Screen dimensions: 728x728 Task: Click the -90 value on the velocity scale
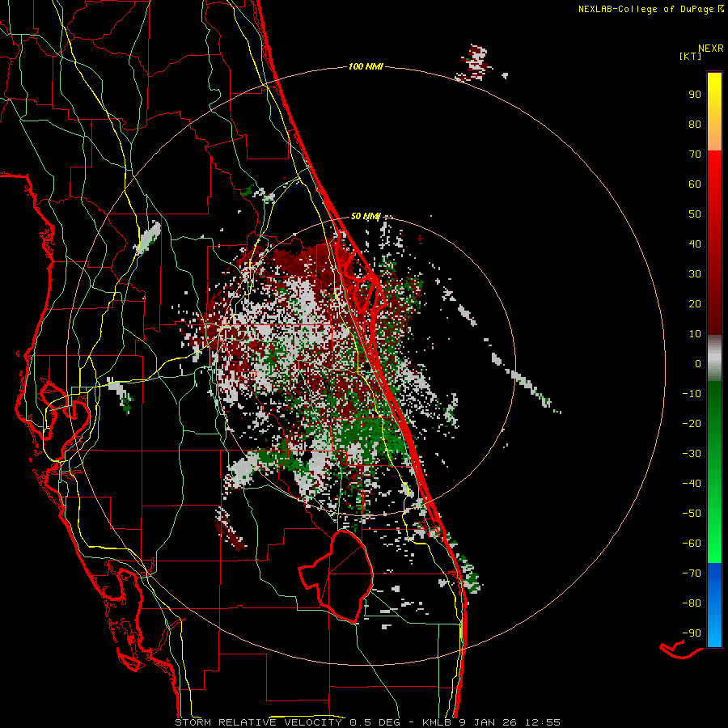[x=692, y=633]
